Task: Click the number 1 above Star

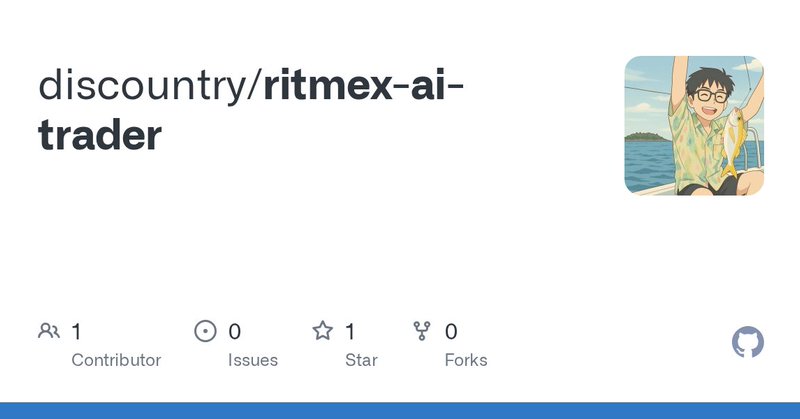Action: coord(350,331)
